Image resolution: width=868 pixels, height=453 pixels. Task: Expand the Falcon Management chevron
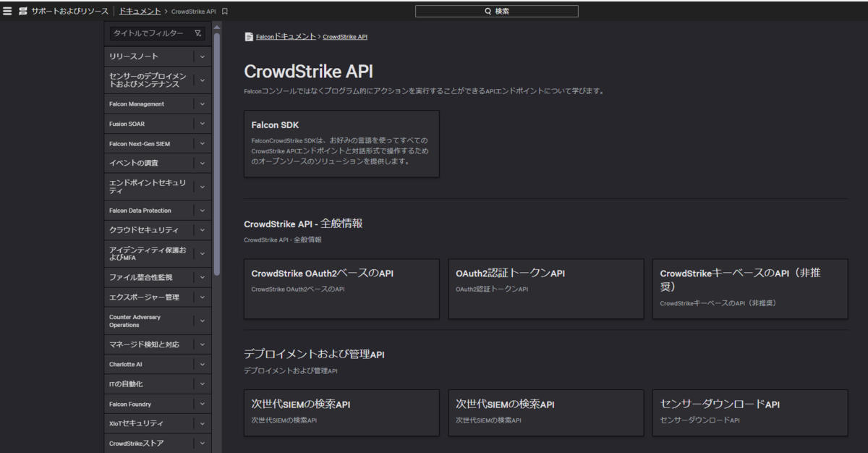pyautogui.click(x=203, y=104)
